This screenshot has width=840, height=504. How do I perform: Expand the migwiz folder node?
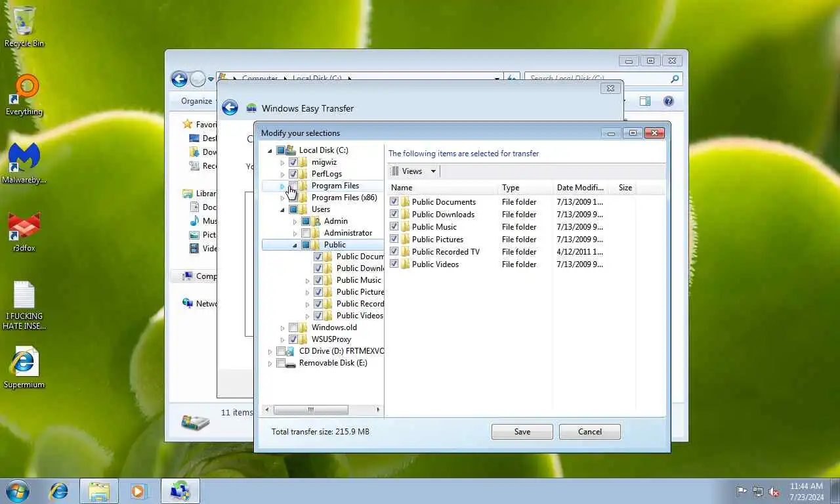point(283,163)
